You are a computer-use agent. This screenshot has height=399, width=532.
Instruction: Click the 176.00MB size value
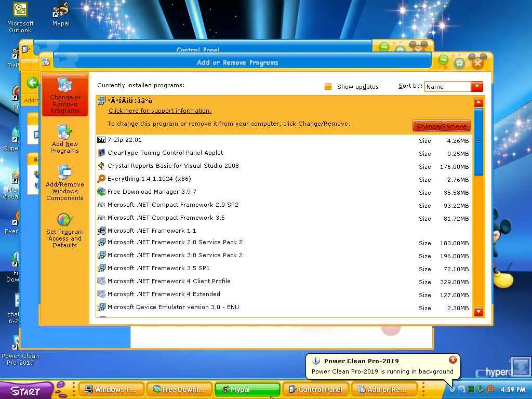pyautogui.click(x=454, y=167)
